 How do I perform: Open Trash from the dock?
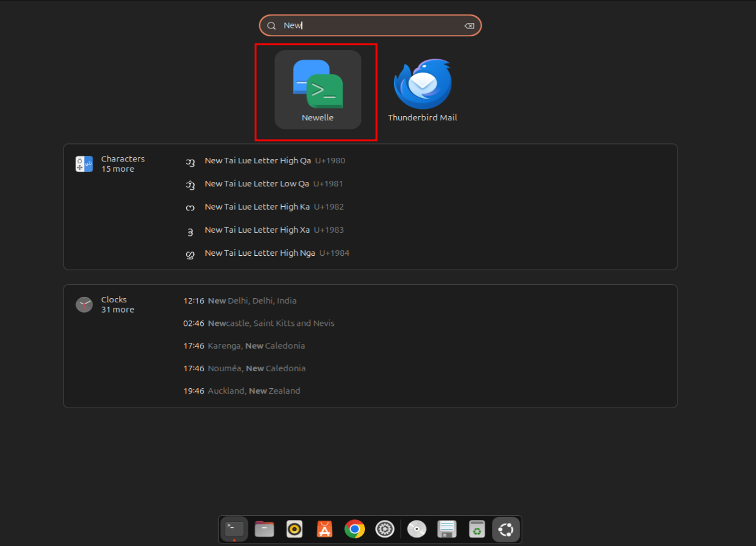[477, 529]
